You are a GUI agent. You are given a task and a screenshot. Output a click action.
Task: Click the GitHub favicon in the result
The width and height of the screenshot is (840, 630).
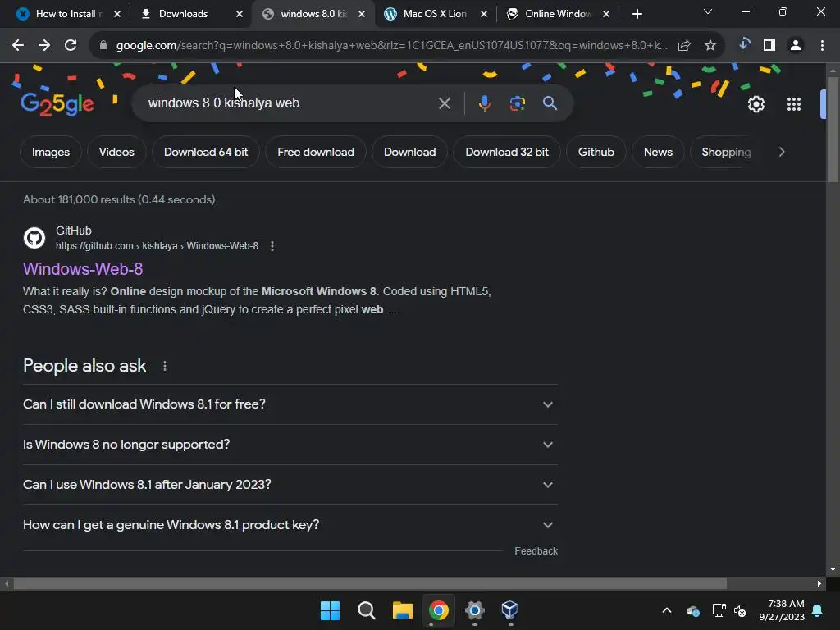[34, 238]
